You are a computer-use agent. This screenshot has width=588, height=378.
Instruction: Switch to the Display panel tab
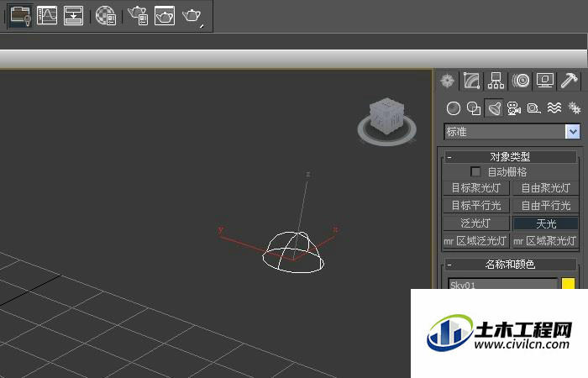tap(545, 81)
